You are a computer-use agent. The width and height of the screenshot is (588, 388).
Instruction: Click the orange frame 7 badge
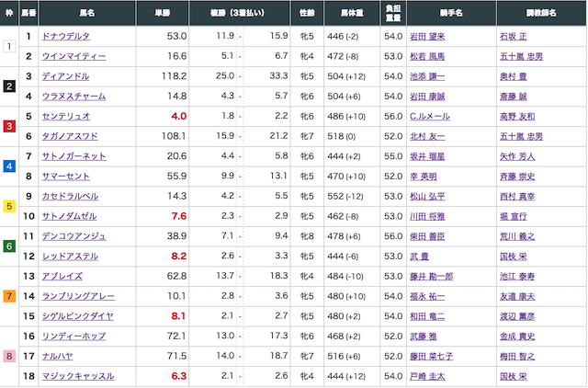click(x=9, y=296)
